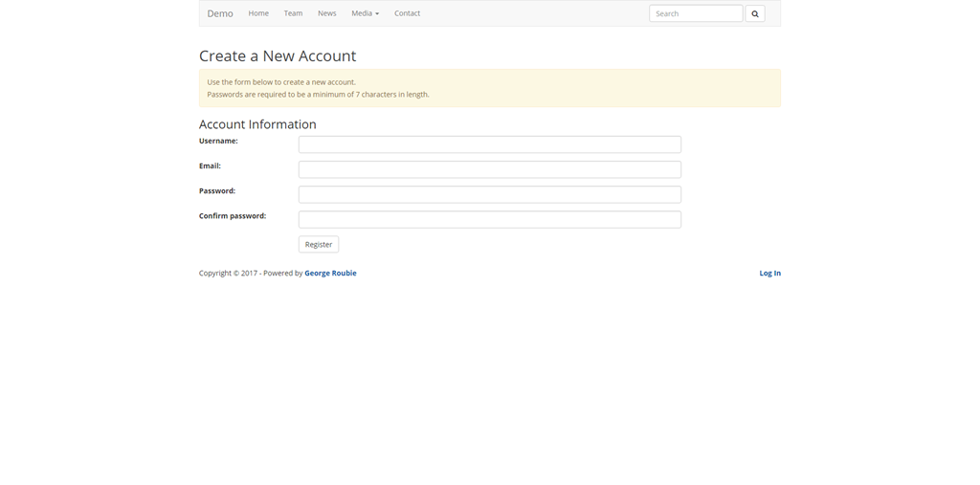This screenshot has width=980, height=485.
Task: Open the News menu item
Action: 326,13
